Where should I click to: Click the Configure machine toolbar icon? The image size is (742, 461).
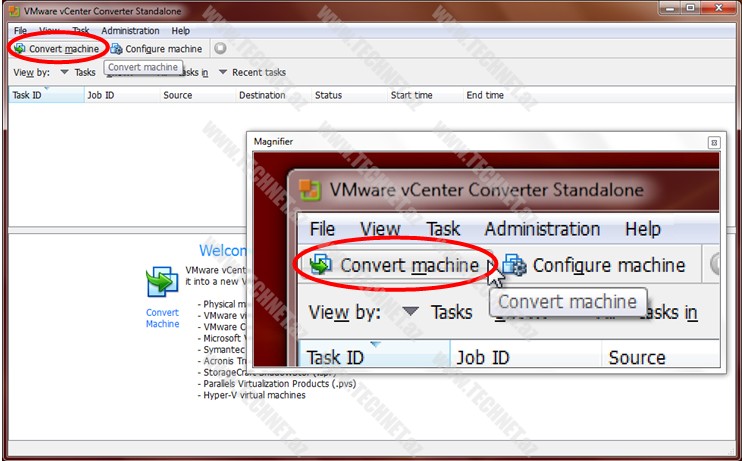[x=117, y=49]
